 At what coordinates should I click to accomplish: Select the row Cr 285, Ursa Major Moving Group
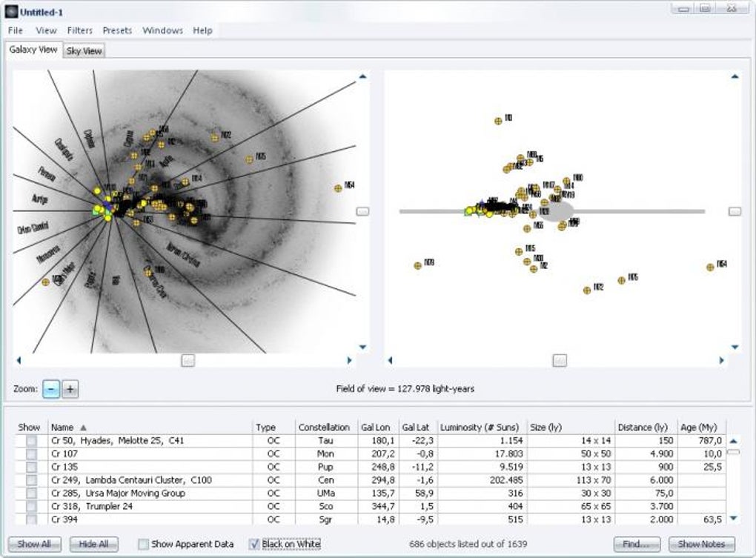(x=371, y=494)
